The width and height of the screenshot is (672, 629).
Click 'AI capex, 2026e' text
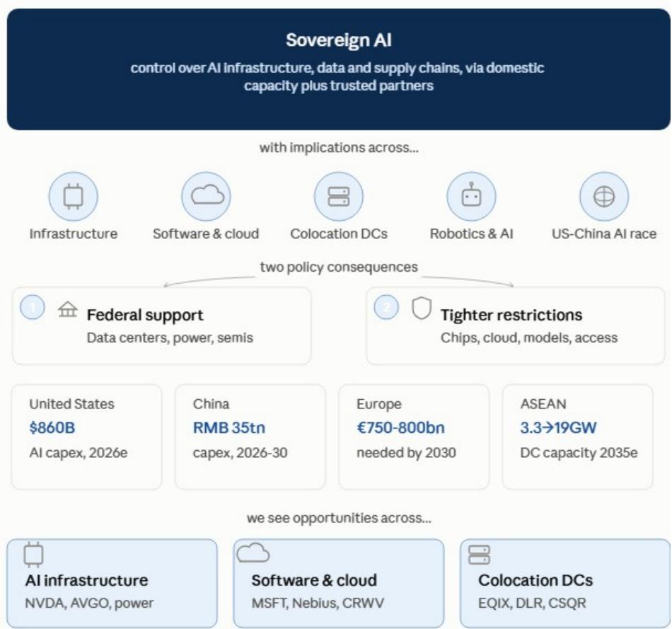79,453
